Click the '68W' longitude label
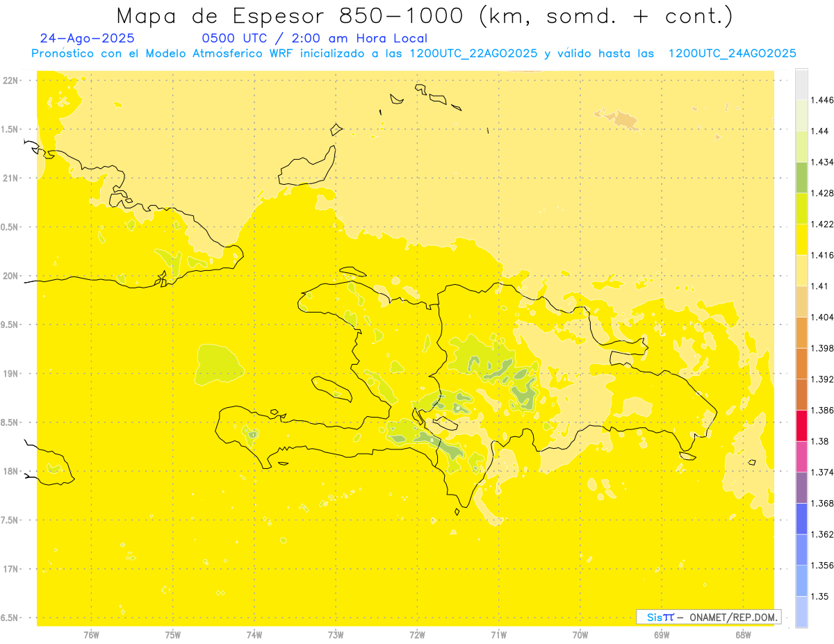This screenshot has height=644, width=834. pyautogui.click(x=743, y=635)
